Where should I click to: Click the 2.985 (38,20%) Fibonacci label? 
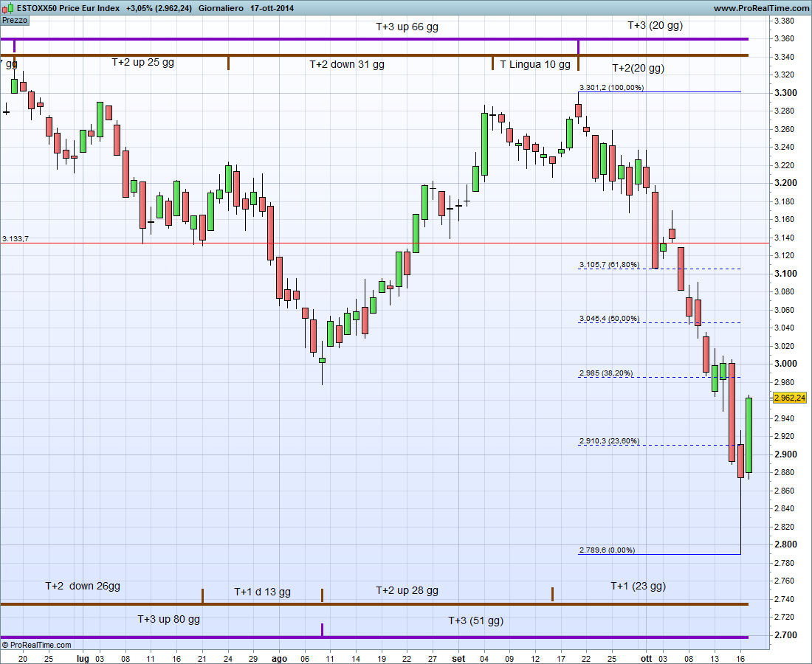point(606,373)
